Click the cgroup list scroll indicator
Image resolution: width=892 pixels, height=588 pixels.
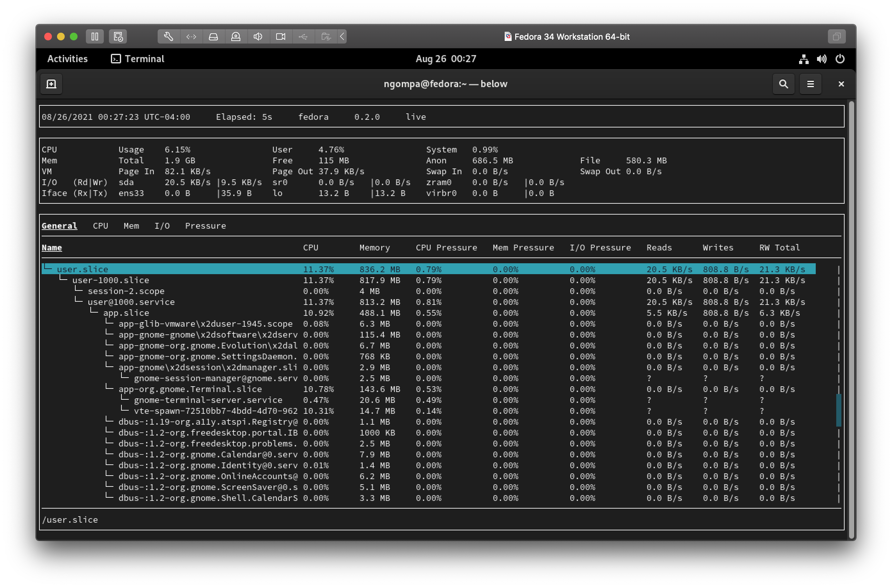click(838, 410)
